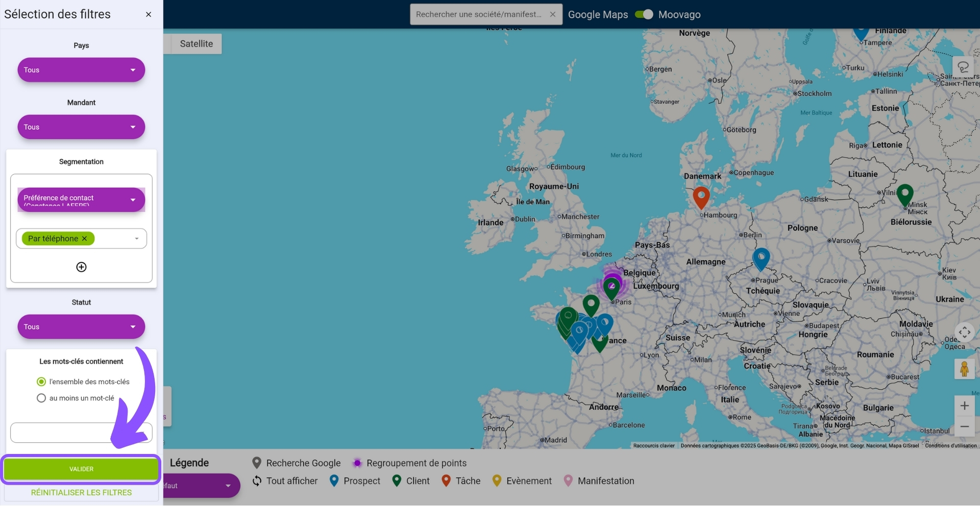Image resolution: width=980 pixels, height=506 pixels.
Task: Switch map to Satellite view
Action: pos(196,44)
